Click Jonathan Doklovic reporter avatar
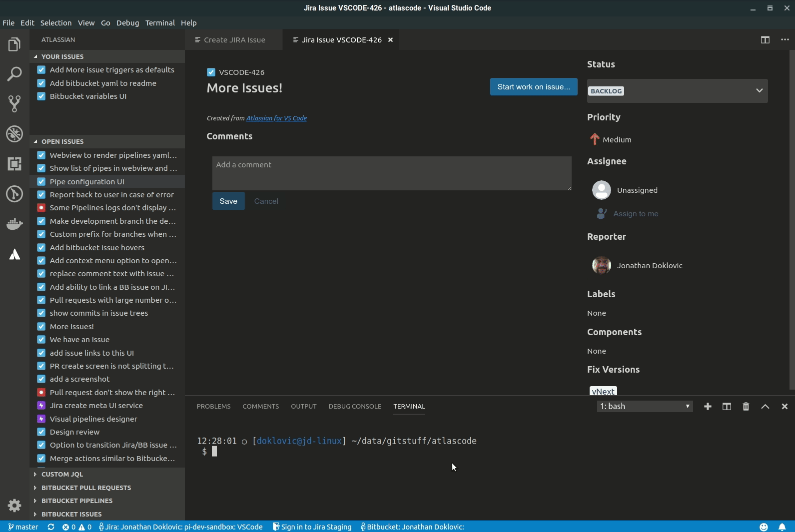Screen dimensions: 795x532 pos(602,266)
